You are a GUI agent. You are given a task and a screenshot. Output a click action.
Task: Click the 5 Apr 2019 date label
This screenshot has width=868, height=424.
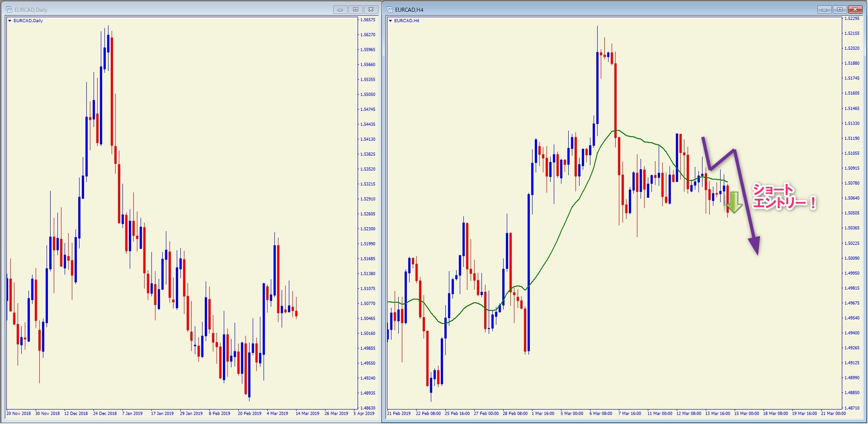[364, 414]
